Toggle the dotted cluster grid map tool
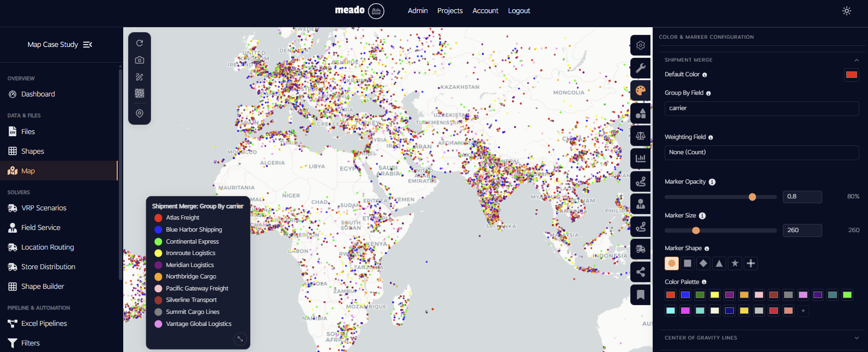Viewport: 868px width, 352px height. point(140,93)
